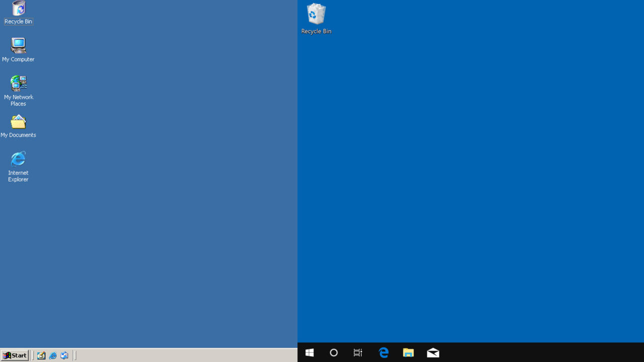The width and height of the screenshot is (644, 362).
Task: Open File Explorer from the taskbar
Action: pyautogui.click(x=408, y=352)
